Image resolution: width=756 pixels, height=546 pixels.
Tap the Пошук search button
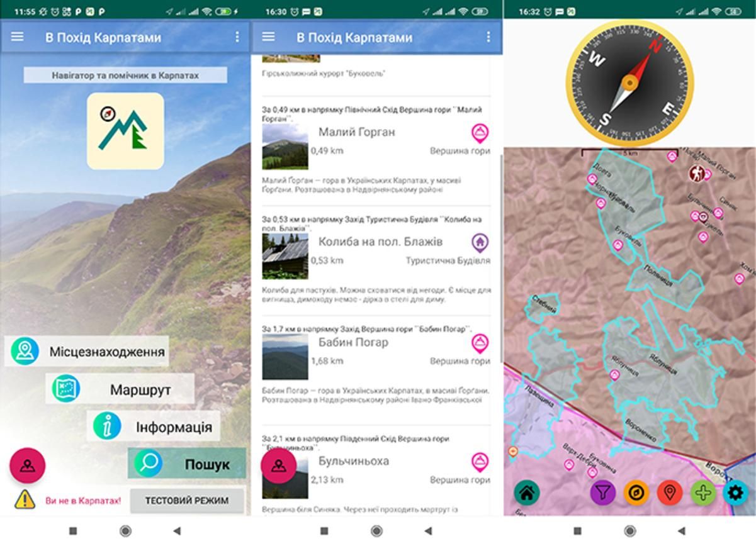click(188, 464)
